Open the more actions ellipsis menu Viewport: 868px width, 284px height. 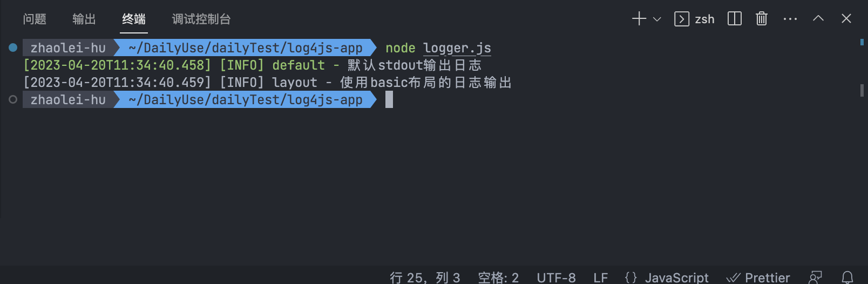pyautogui.click(x=790, y=19)
